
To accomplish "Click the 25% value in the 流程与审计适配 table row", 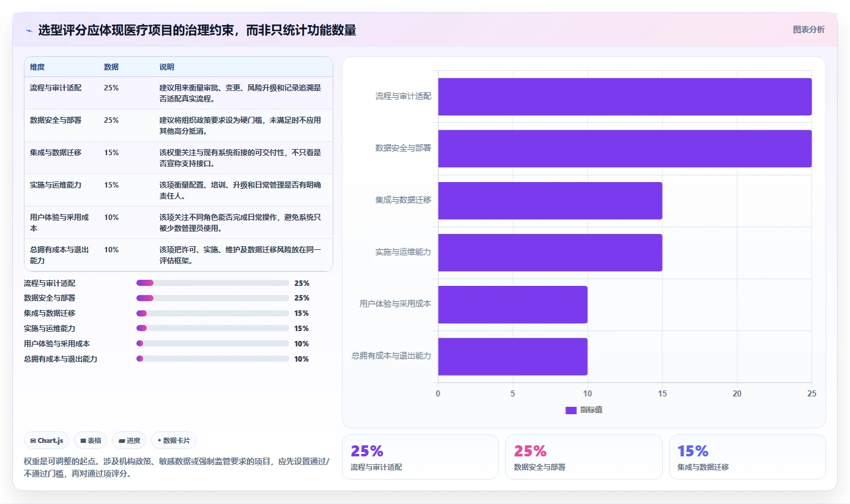I will click(111, 88).
